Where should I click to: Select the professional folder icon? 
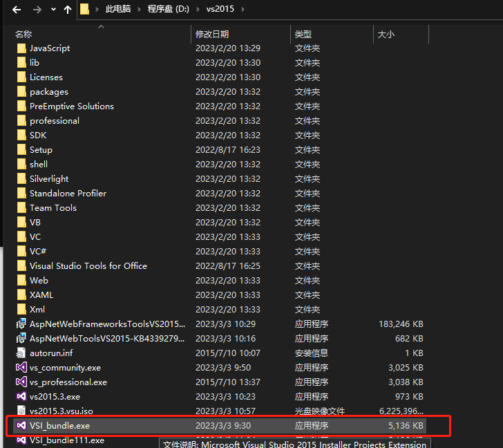coord(21,121)
